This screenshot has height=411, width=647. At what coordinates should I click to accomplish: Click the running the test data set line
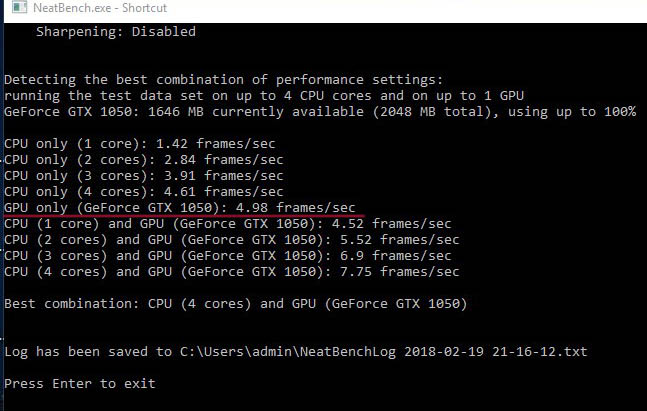[264, 96]
